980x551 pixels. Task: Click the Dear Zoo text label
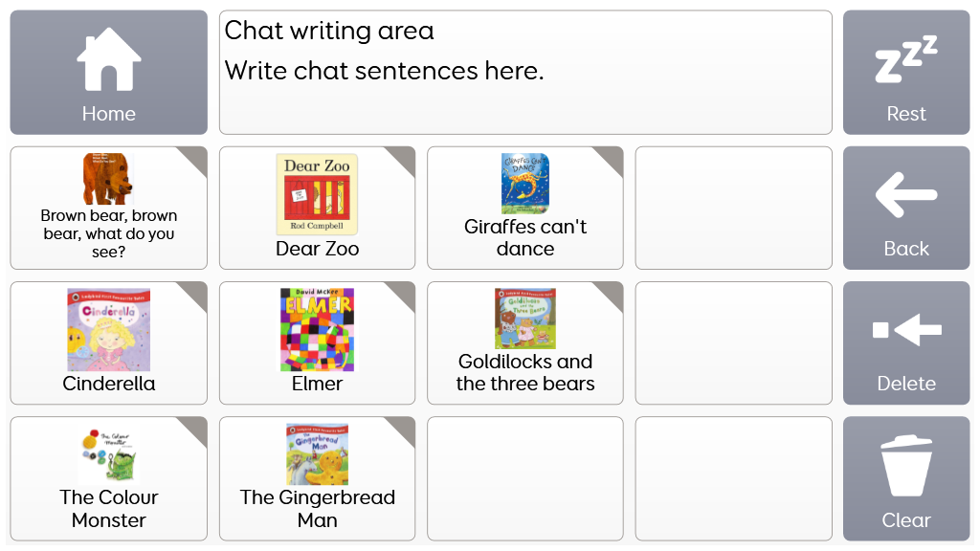click(317, 249)
